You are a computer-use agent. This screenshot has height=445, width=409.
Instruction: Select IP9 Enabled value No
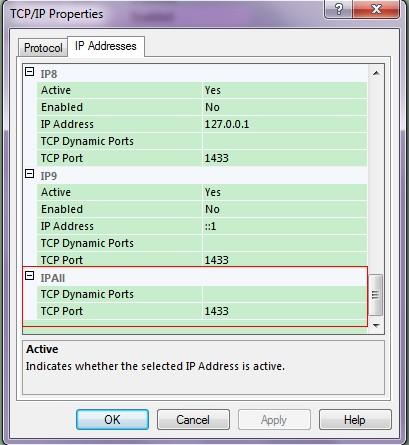pos(285,209)
